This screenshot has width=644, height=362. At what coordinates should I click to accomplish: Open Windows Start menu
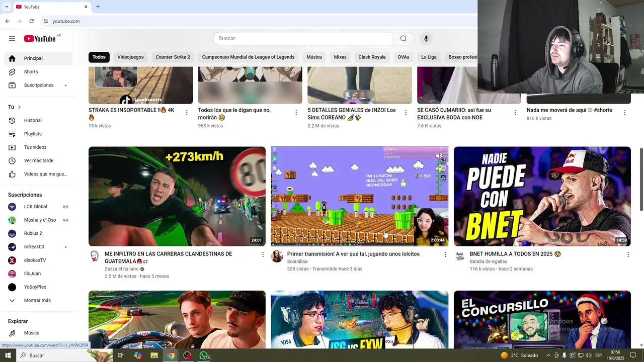(x=8, y=355)
